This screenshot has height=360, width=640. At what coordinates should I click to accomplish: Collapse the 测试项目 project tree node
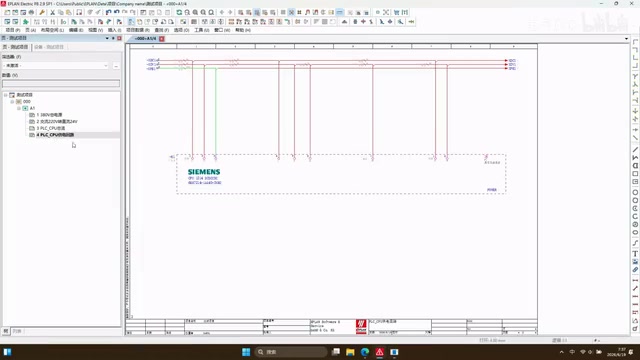pyautogui.click(x=6, y=95)
